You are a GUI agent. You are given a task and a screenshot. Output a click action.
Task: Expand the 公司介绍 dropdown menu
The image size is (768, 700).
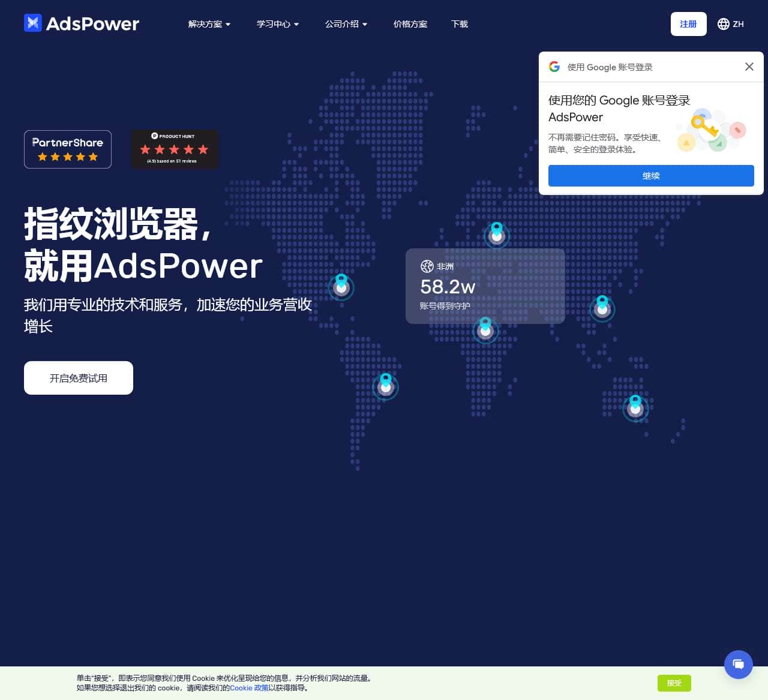346,24
